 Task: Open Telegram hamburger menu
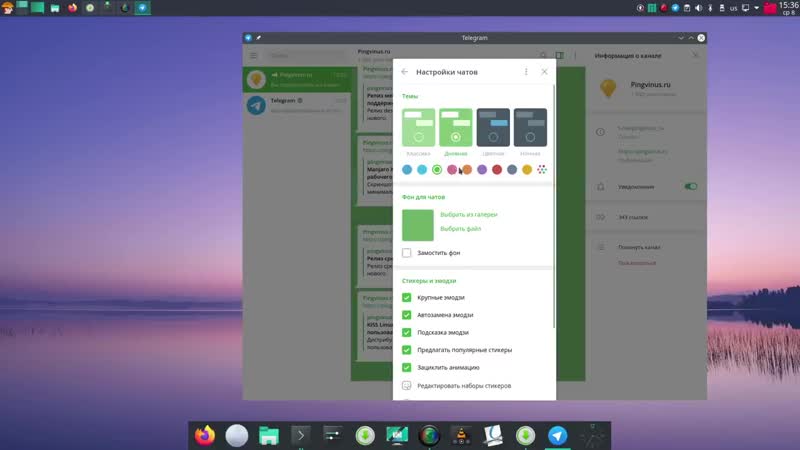point(254,55)
